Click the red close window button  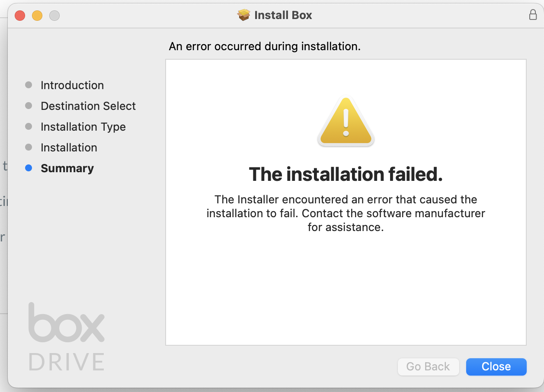(20, 16)
